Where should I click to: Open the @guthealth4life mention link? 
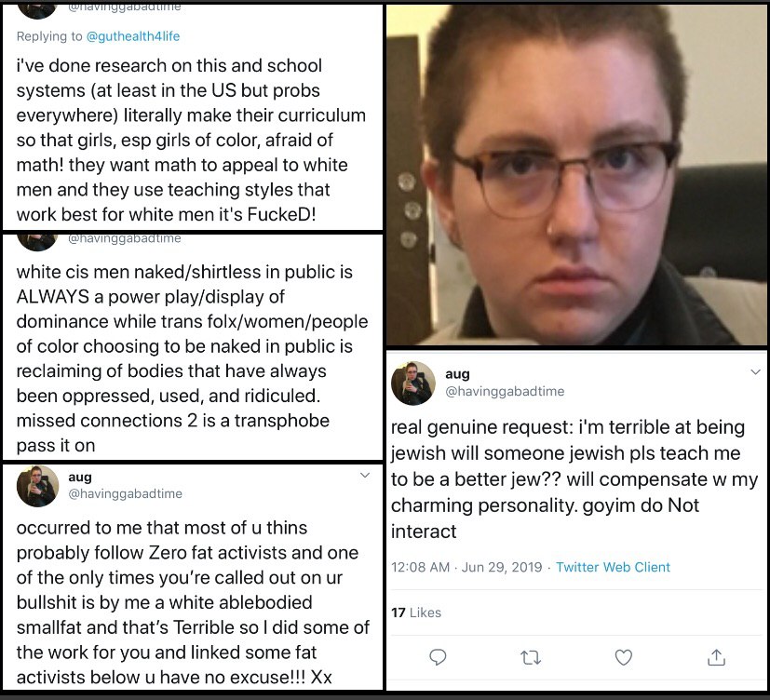click(x=133, y=36)
